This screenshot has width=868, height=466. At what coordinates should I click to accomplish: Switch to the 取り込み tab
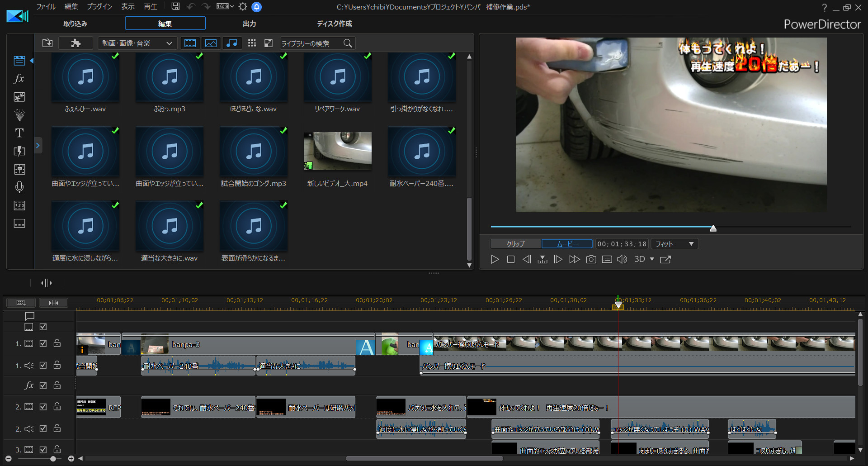(x=75, y=24)
